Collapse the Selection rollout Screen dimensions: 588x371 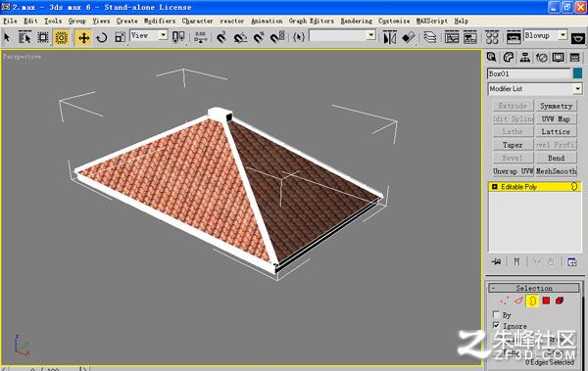click(x=534, y=288)
